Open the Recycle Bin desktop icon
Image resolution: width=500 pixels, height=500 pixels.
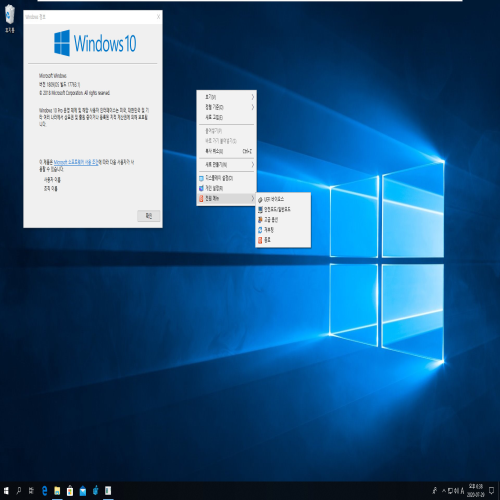10,18
